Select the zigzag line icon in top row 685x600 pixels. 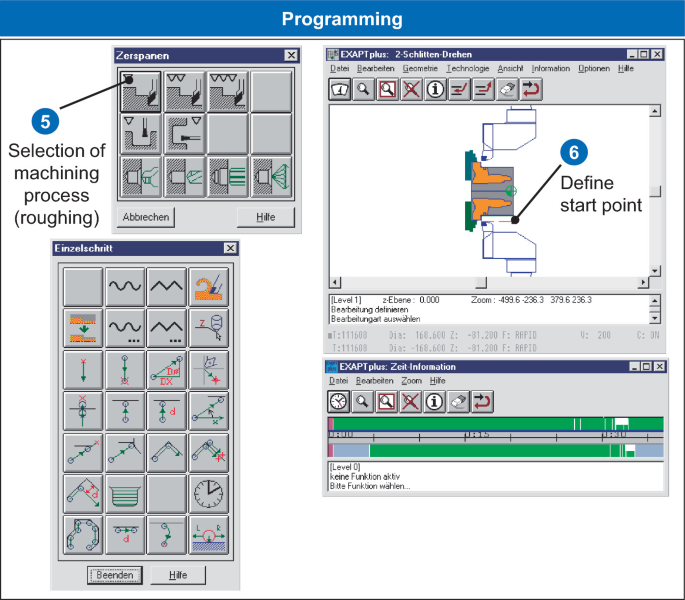(166, 287)
